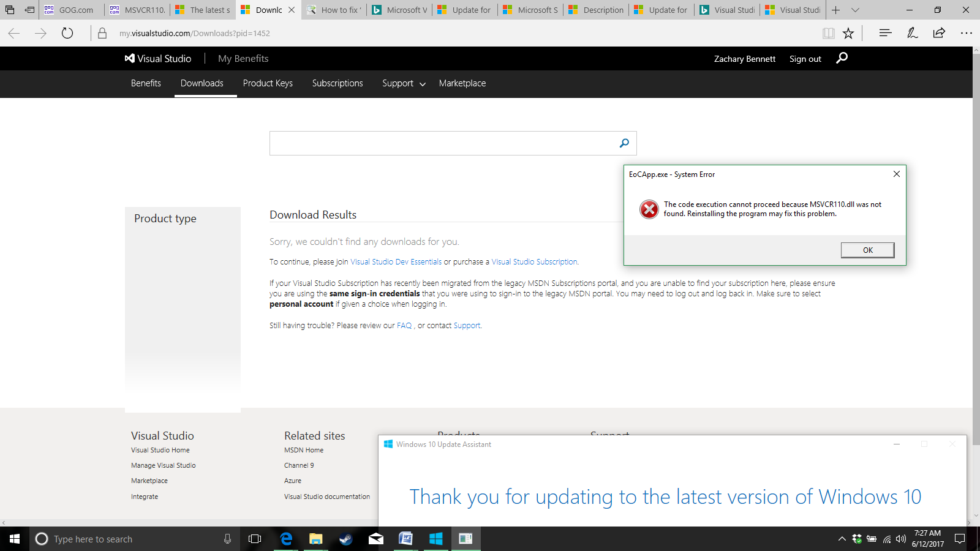Click the browser Forward arrow
Image resolution: width=980 pixels, height=551 pixels.
tap(40, 33)
